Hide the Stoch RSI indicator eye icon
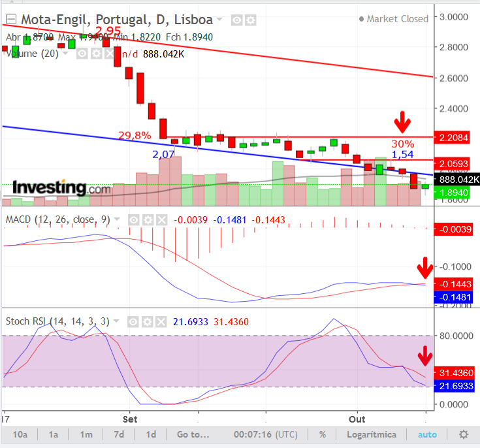480x448 pixels. [x=133, y=322]
